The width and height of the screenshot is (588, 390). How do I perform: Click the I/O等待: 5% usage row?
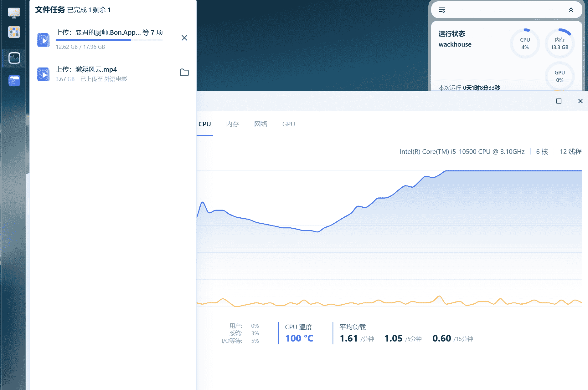(240, 341)
